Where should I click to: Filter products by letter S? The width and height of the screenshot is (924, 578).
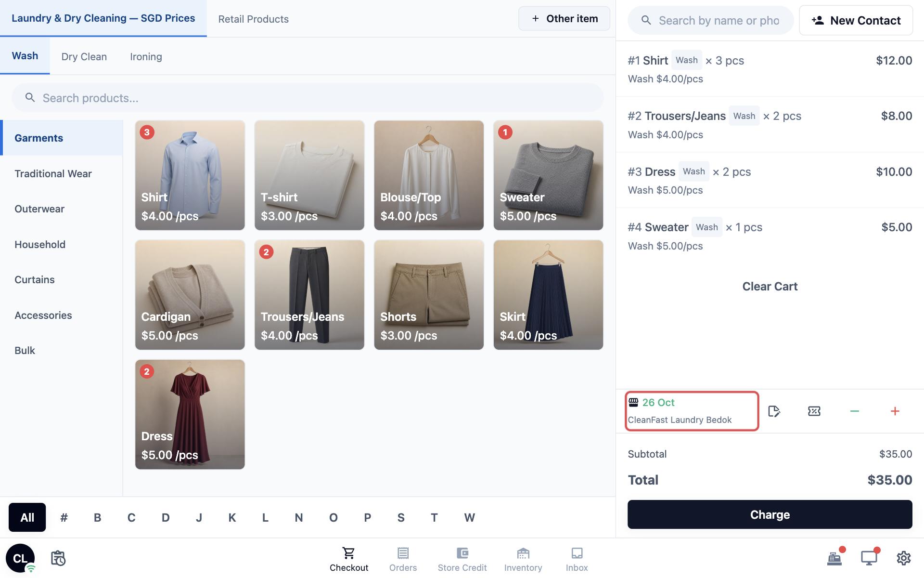(x=401, y=518)
